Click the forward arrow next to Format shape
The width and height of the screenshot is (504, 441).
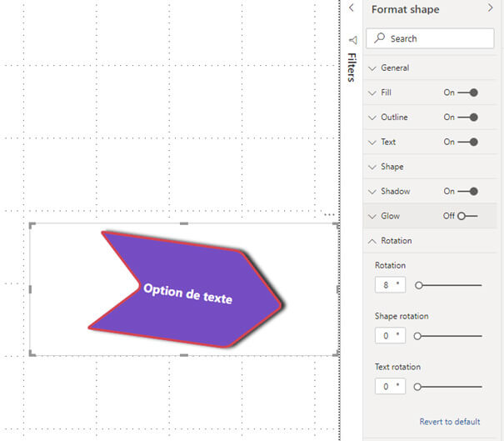point(490,8)
